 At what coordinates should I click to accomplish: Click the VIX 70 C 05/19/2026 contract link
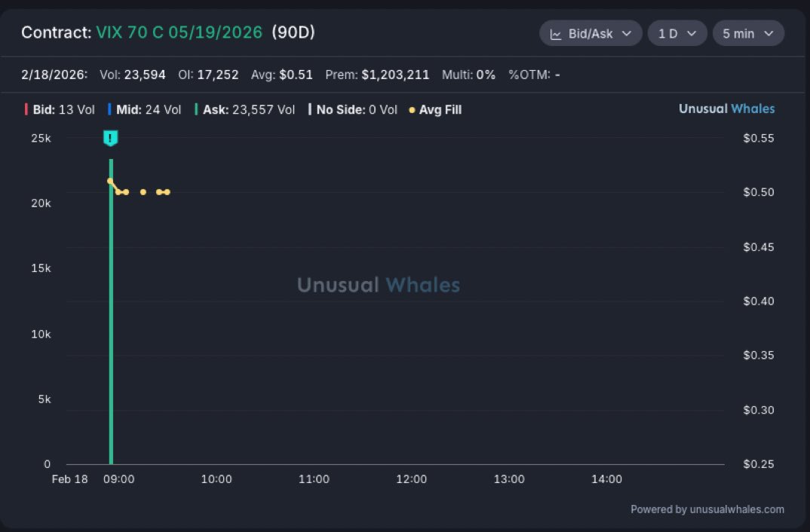coord(179,32)
